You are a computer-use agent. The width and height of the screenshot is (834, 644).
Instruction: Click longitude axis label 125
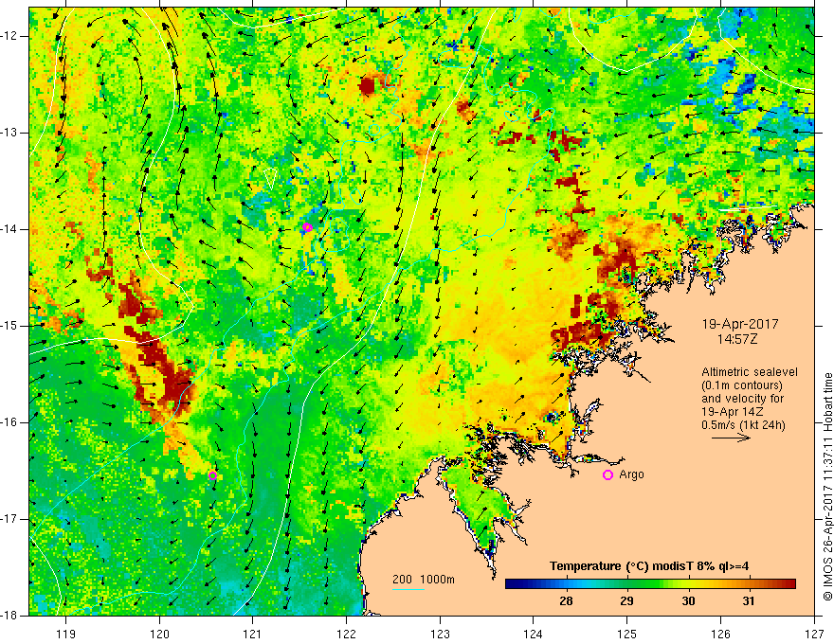(x=627, y=634)
